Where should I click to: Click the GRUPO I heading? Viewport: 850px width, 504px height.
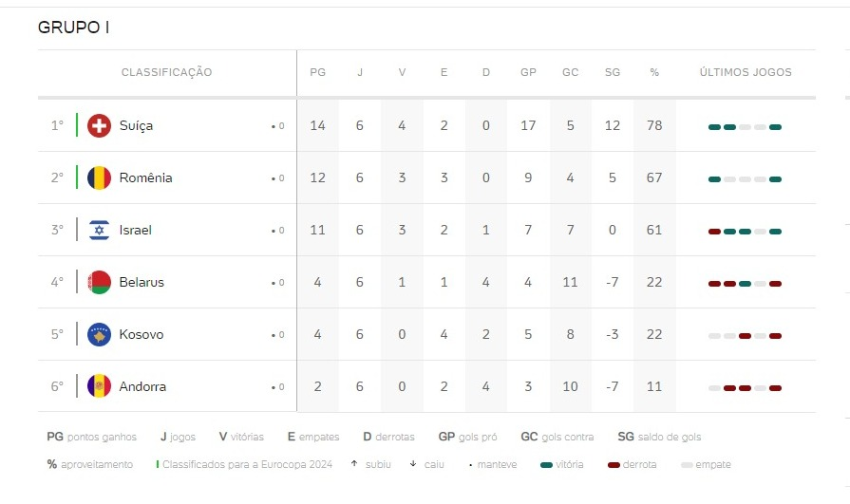pyautogui.click(x=73, y=28)
